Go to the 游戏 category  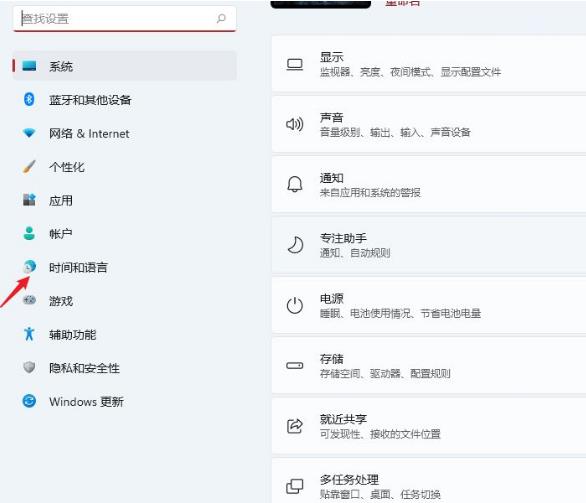124,300
